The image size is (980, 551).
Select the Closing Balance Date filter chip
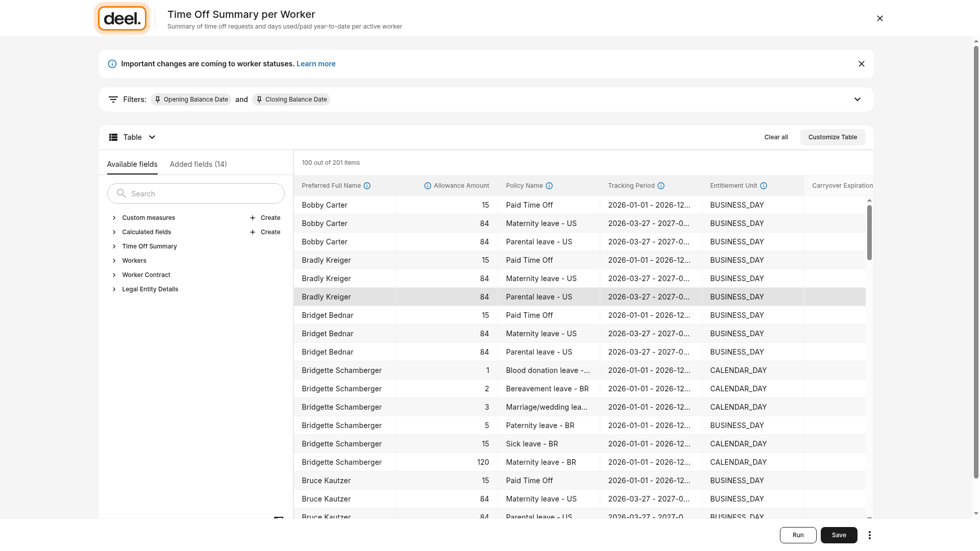tap(291, 99)
